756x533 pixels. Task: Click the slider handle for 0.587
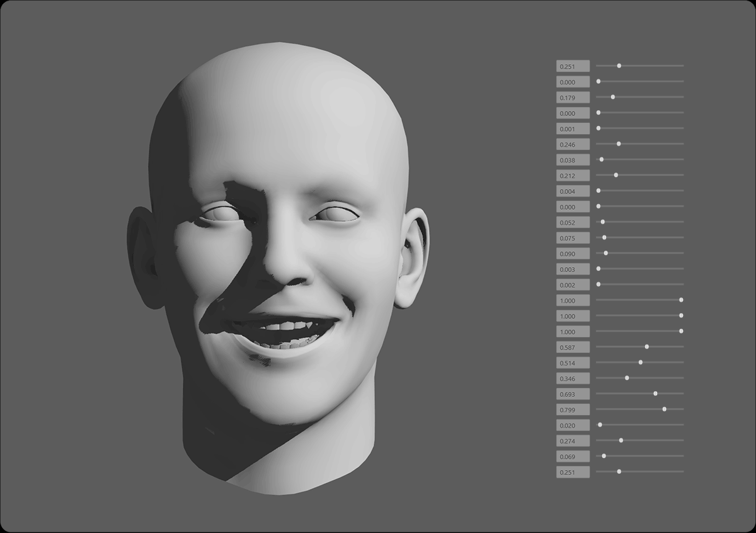647,347
